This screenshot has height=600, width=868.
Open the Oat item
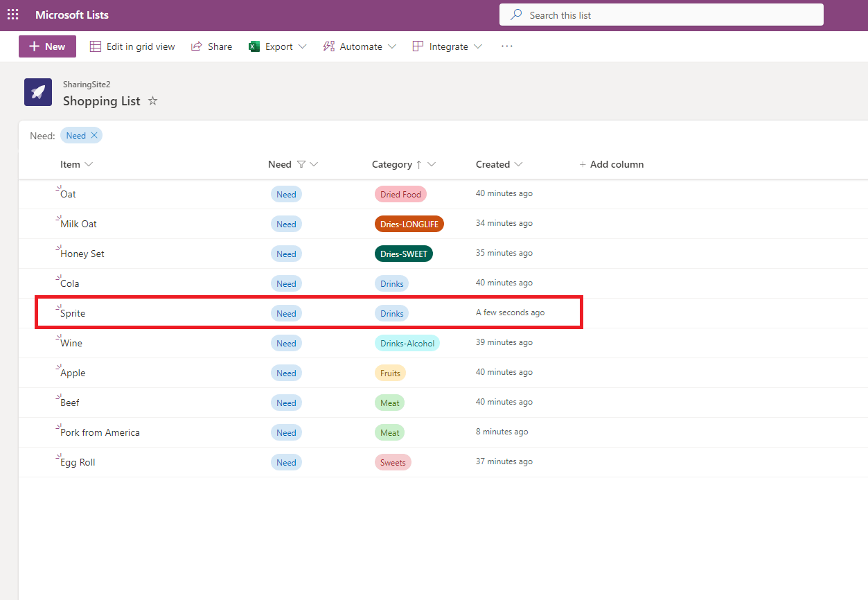pos(68,194)
